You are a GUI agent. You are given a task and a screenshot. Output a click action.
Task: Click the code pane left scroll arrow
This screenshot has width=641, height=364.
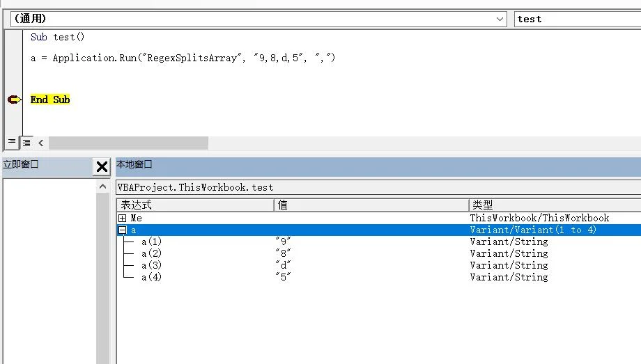[x=41, y=143]
